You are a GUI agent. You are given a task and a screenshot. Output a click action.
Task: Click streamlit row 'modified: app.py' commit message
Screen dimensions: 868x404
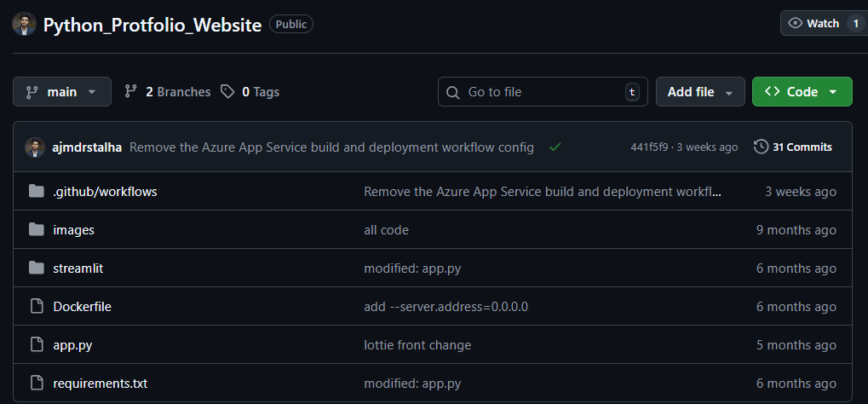[412, 268]
